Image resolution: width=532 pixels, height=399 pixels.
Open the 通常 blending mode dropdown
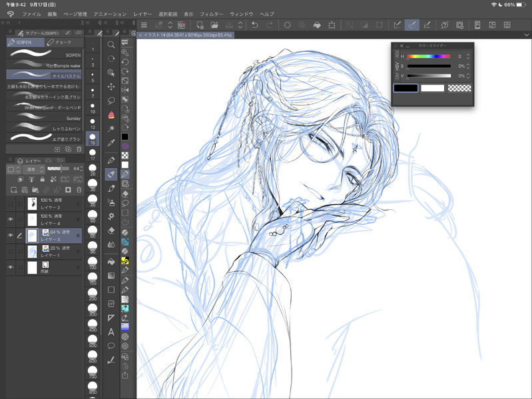click(x=34, y=169)
